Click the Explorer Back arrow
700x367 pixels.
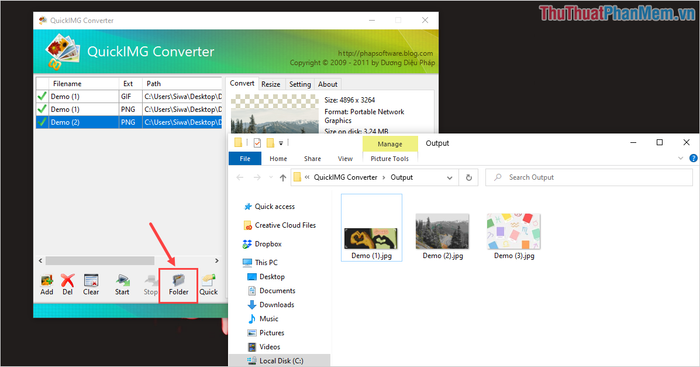point(240,178)
